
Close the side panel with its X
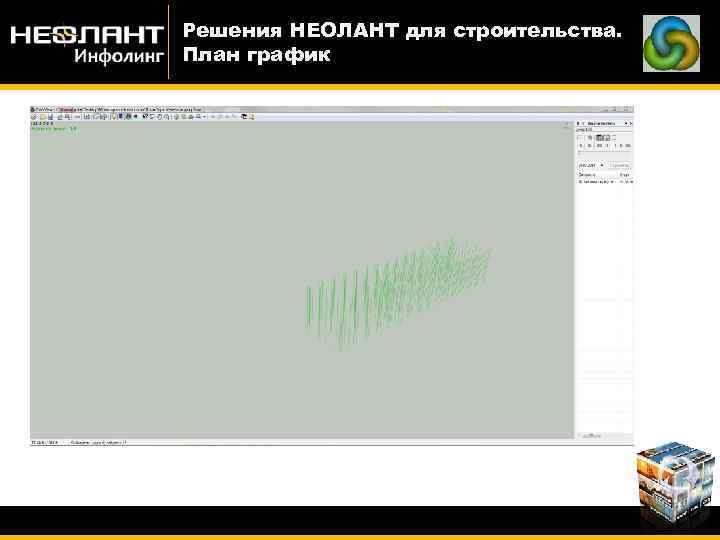(x=631, y=124)
